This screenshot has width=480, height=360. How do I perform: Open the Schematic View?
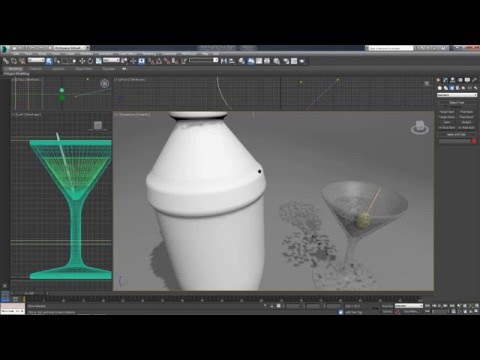[267, 61]
